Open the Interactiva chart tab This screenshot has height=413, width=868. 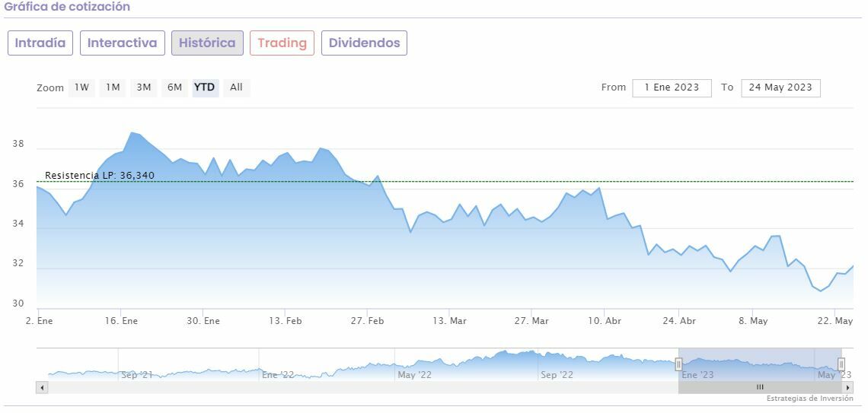(122, 43)
